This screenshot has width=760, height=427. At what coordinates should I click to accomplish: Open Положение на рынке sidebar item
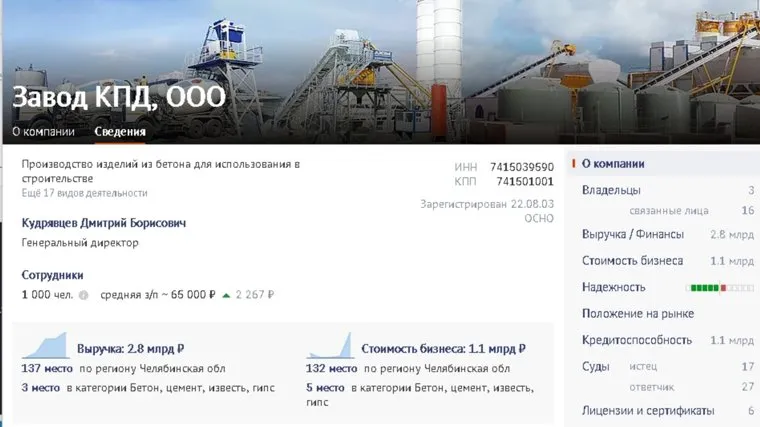tap(638, 314)
